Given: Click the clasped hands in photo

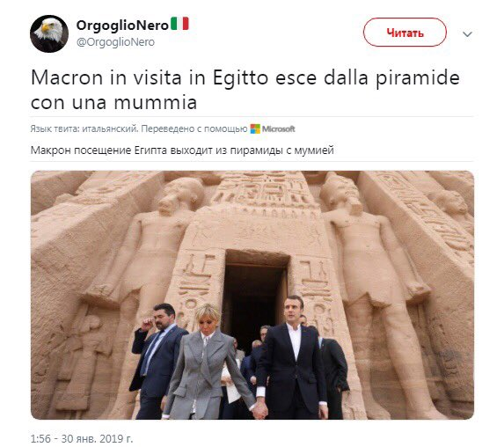Looking at the screenshot, I should (x=260, y=410).
